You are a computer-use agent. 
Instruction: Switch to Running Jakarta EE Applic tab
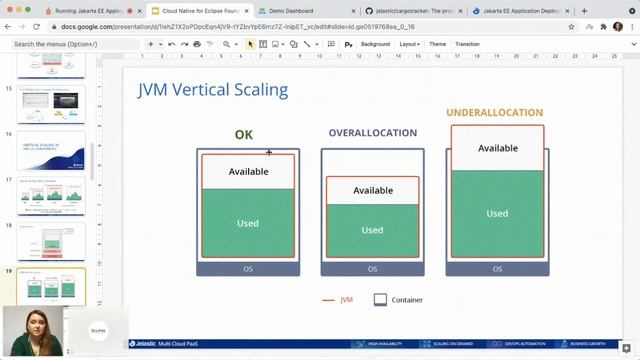pyautogui.click(x=89, y=11)
